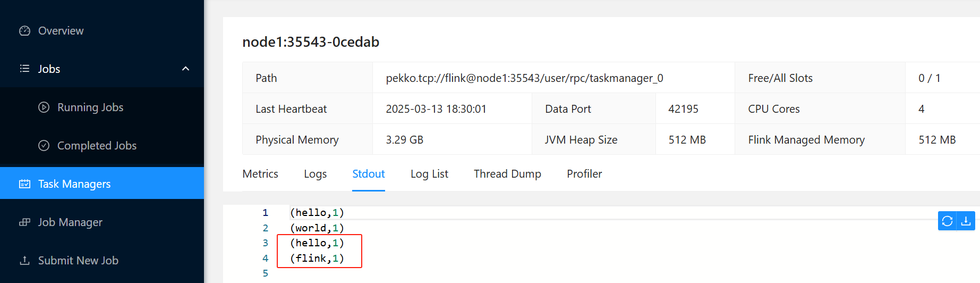Open Submit New Job page
The height and width of the screenshot is (283, 980).
point(78,261)
